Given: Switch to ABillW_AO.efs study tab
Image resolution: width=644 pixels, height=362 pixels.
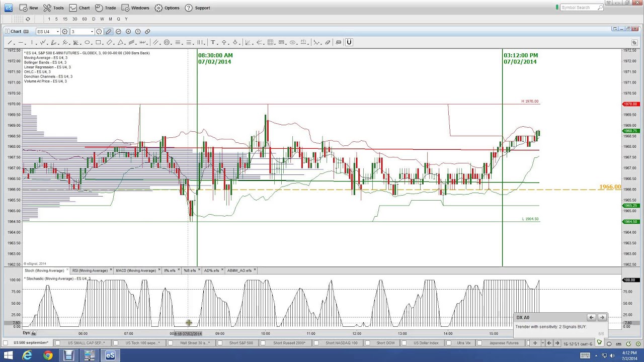Looking at the screenshot, I should [x=239, y=270].
